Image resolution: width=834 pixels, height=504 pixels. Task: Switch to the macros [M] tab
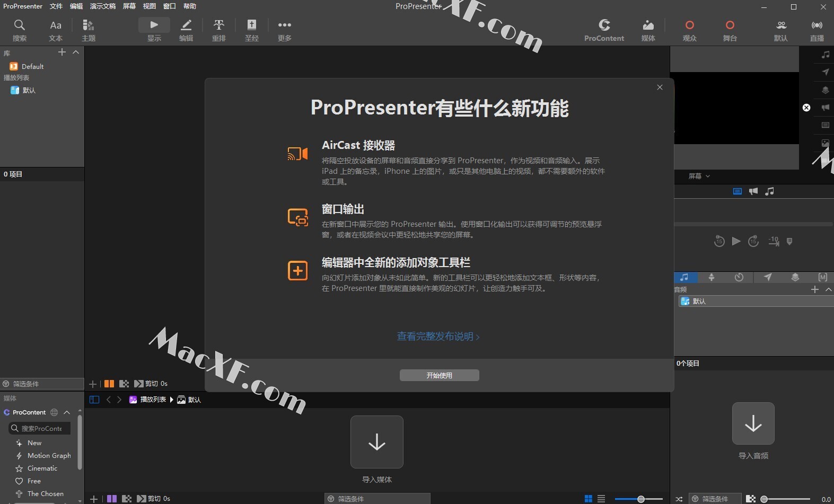(823, 277)
